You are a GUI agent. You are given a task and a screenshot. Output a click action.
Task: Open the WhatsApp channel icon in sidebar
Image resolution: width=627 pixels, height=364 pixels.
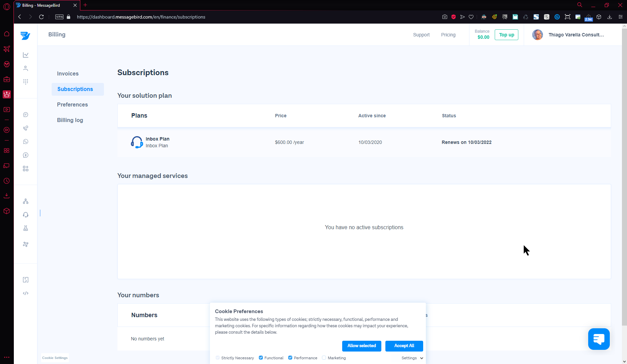[x=26, y=142]
